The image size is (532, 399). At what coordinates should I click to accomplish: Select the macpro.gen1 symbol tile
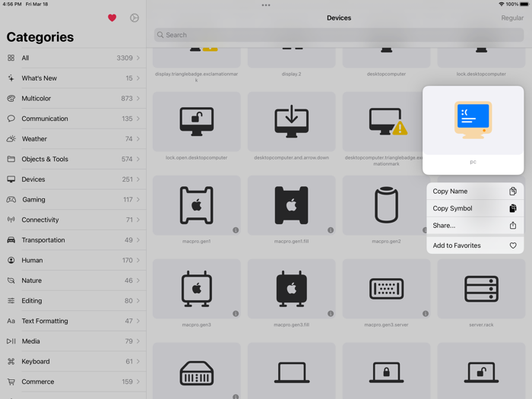click(196, 205)
